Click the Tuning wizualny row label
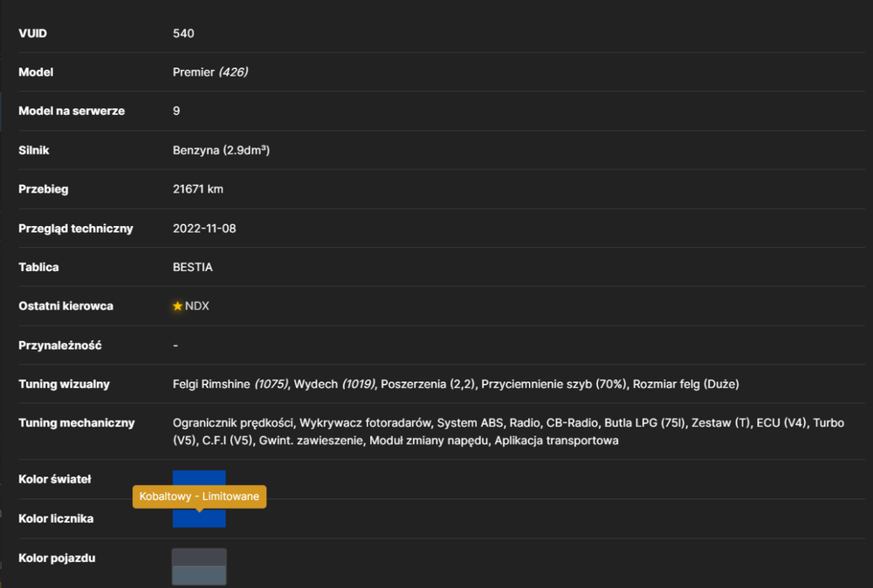873x588 pixels. [x=64, y=384]
